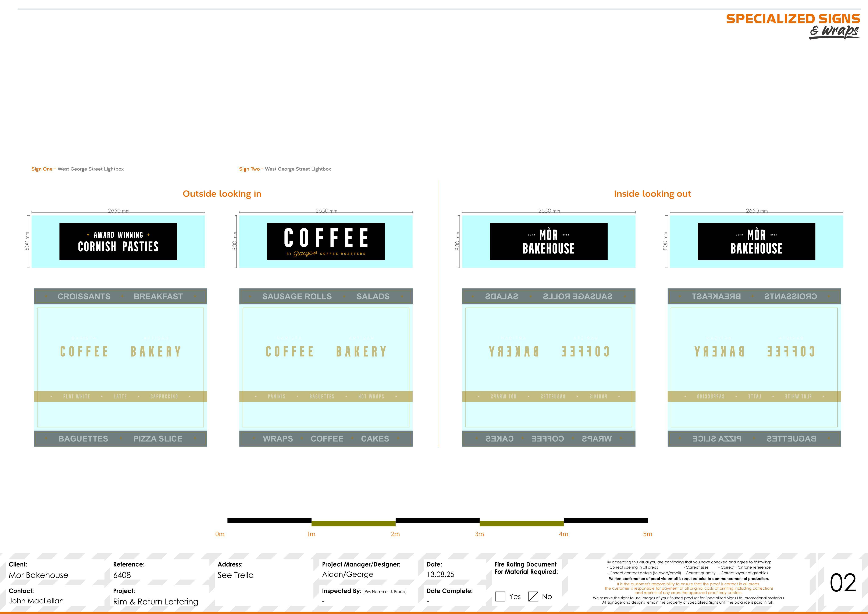Click the date 13.08.25
868x614 pixels.
pyautogui.click(x=440, y=574)
